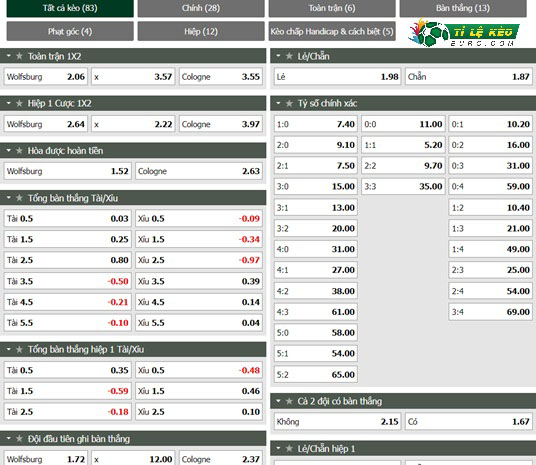Star the Hiệp 1 Cược 1X2 section
536x465 pixels.
[19, 103]
